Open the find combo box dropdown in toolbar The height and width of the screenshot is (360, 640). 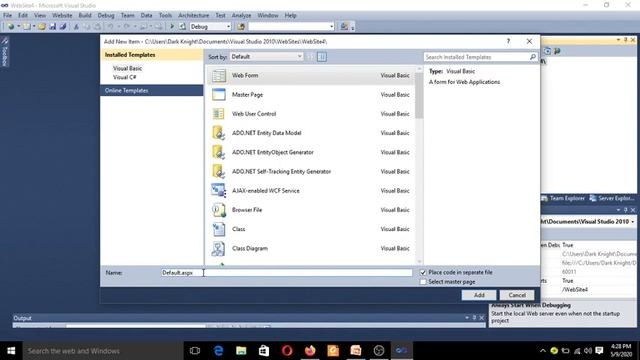tap(331, 27)
